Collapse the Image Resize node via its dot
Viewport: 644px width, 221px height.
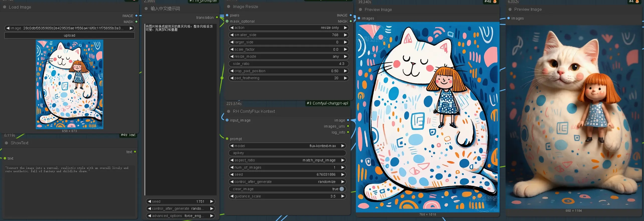point(229,7)
